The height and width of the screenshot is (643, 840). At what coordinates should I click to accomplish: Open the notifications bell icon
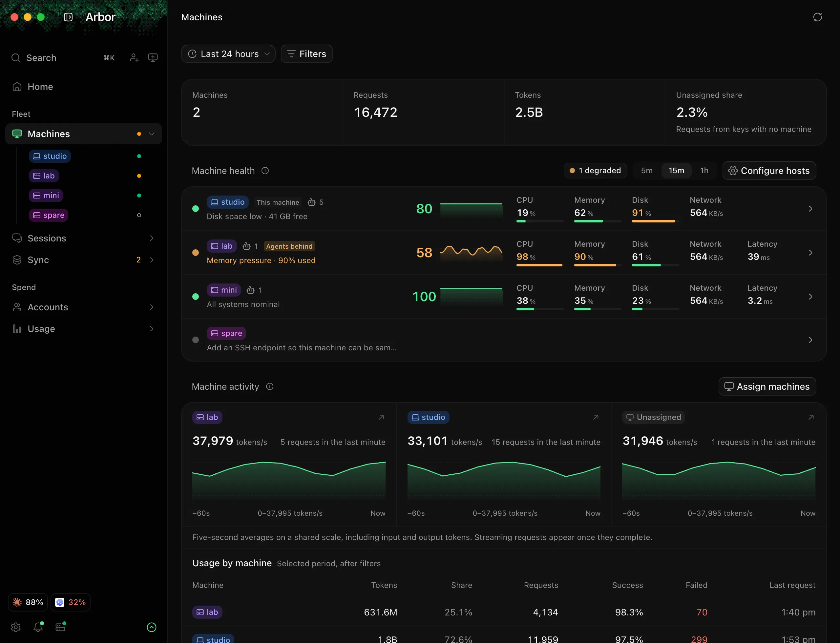(38, 627)
